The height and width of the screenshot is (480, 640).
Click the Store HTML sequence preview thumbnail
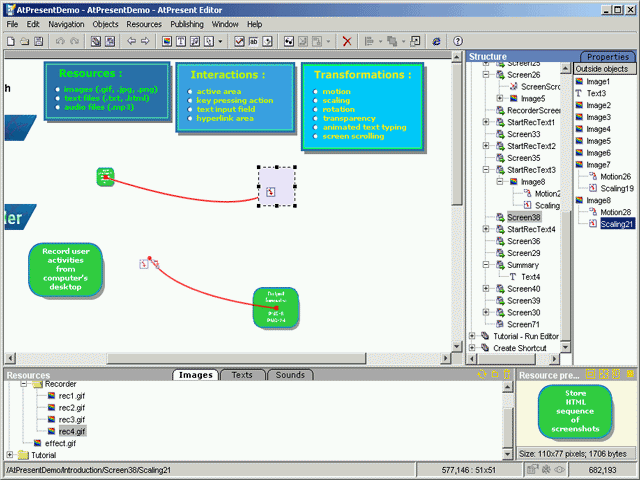[x=575, y=411]
